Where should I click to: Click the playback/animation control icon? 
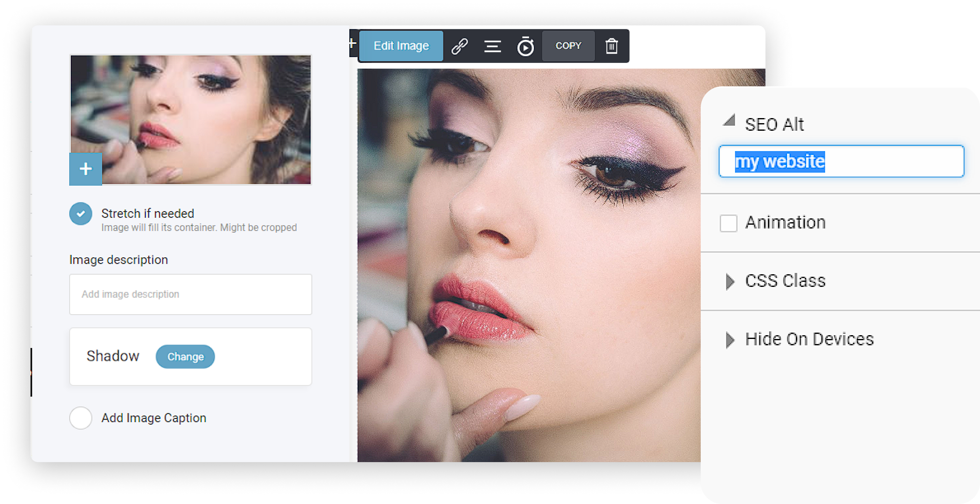click(525, 46)
